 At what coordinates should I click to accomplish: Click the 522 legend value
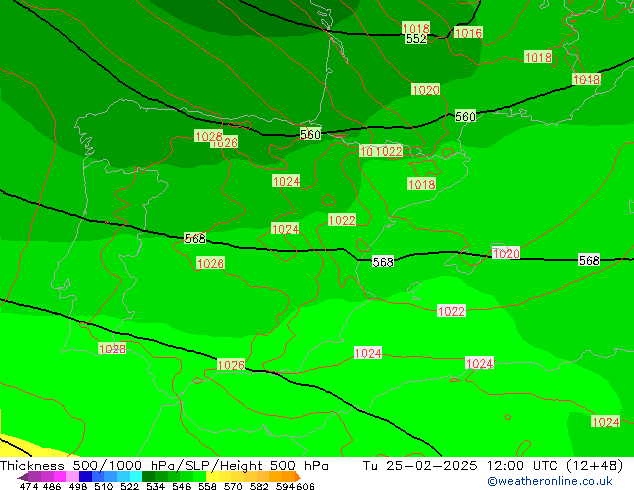[129, 486]
